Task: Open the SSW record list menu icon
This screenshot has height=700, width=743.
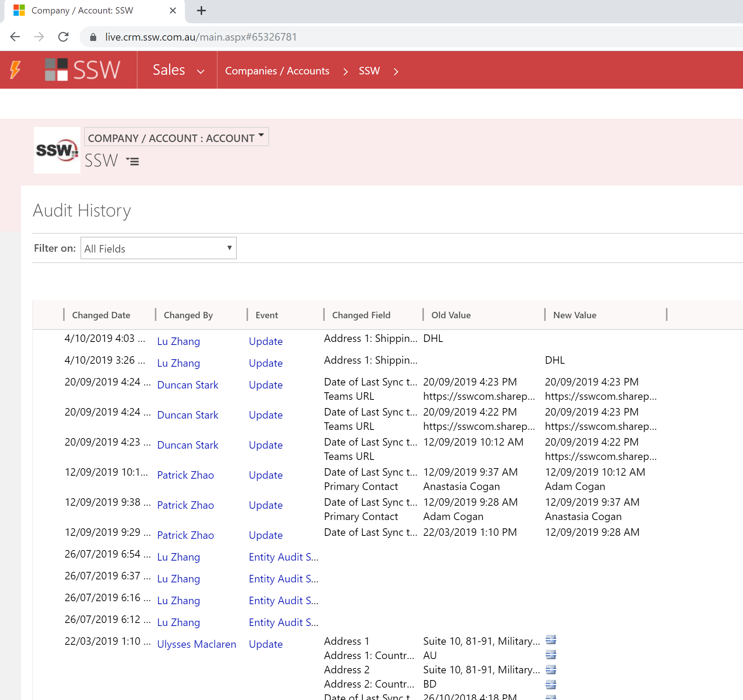Action: [133, 162]
